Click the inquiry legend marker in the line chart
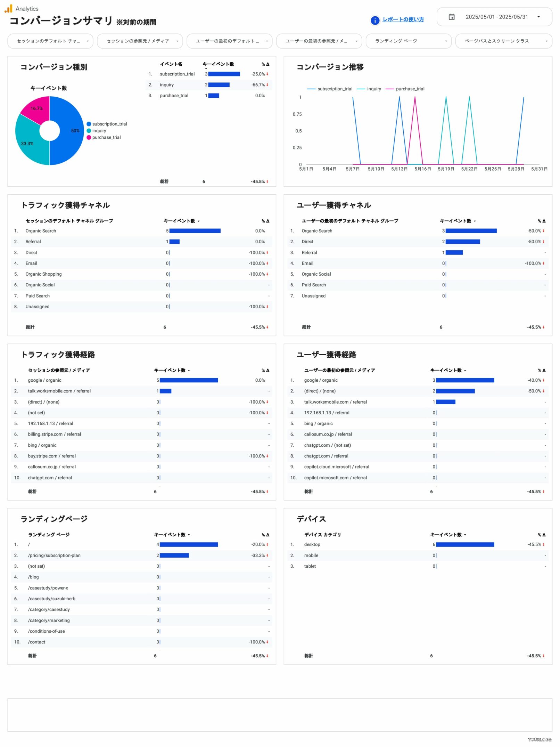The height and width of the screenshot is (747, 560). coord(361,89)
